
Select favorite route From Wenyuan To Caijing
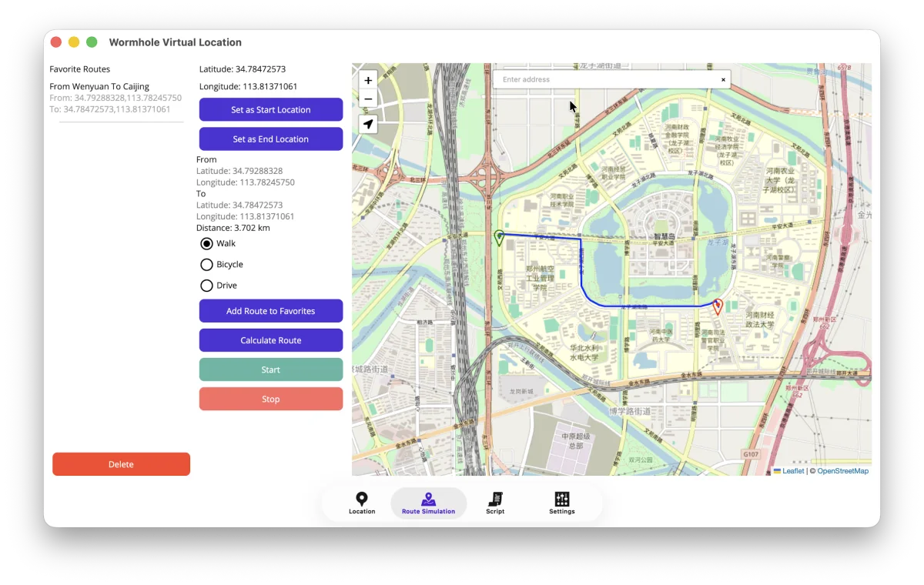116,98
